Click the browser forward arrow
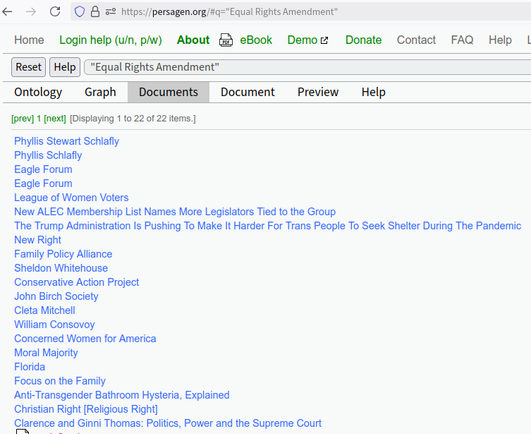The image size is (531, 434). click(x=31, y=12)
